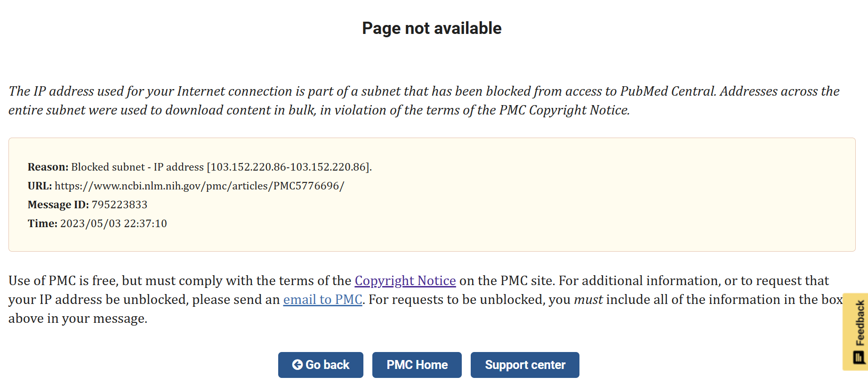Click the document icon on Feedback tab

860,357
